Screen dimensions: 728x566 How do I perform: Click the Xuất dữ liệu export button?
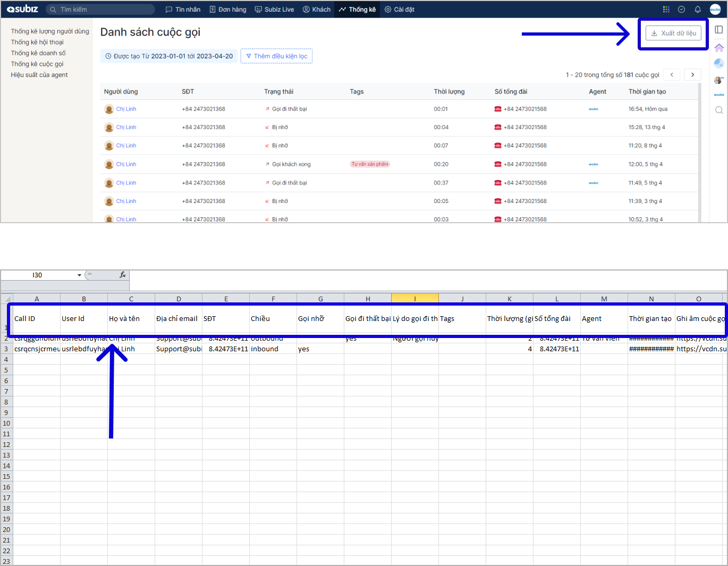tap(673, 33)
